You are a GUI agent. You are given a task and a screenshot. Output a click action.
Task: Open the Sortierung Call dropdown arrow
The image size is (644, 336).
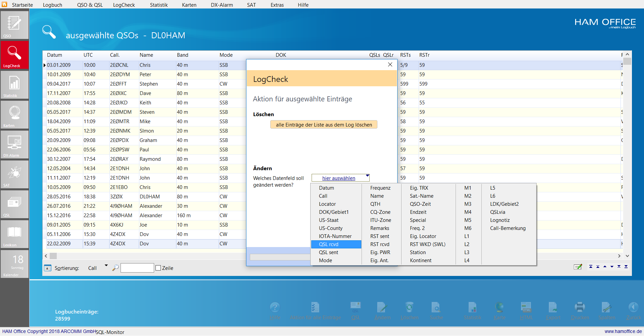(106, 266)
